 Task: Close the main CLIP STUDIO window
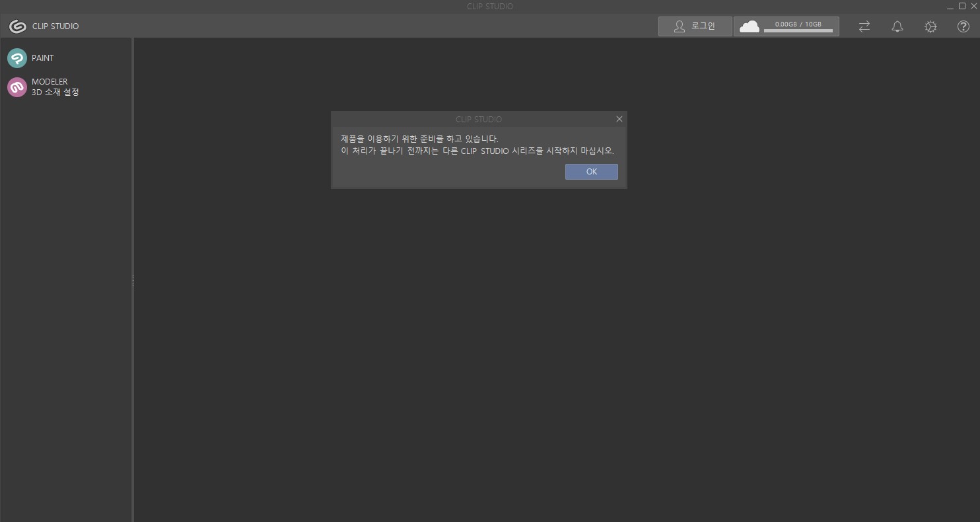pos(973,6)
